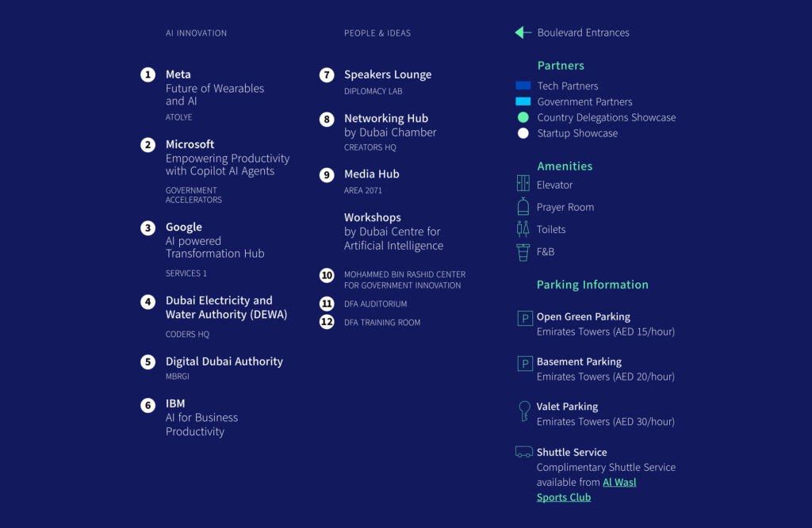
Task: Click the DFA AUDITORIUM label
Action: click(x=375, y=304)
